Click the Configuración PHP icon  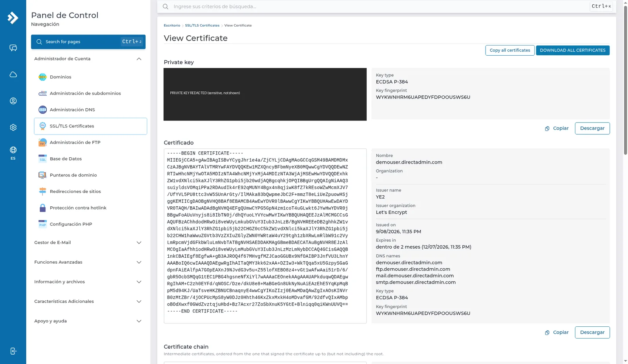42,224
